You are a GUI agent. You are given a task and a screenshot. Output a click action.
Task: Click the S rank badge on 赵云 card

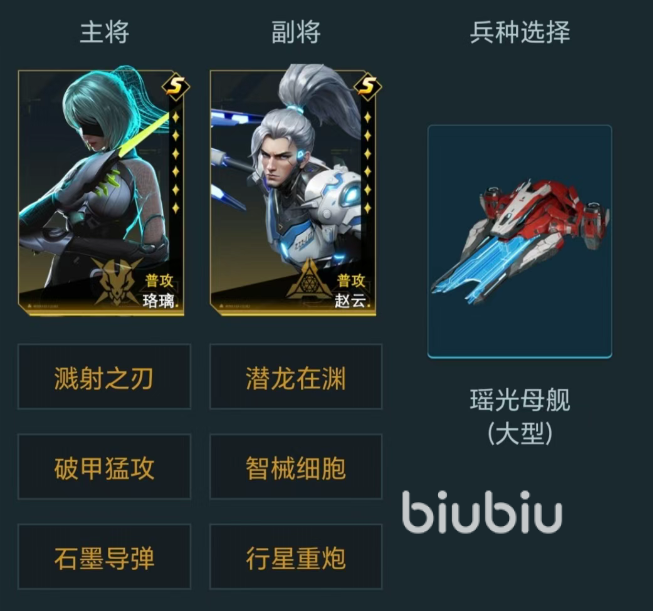click(367, 86)
